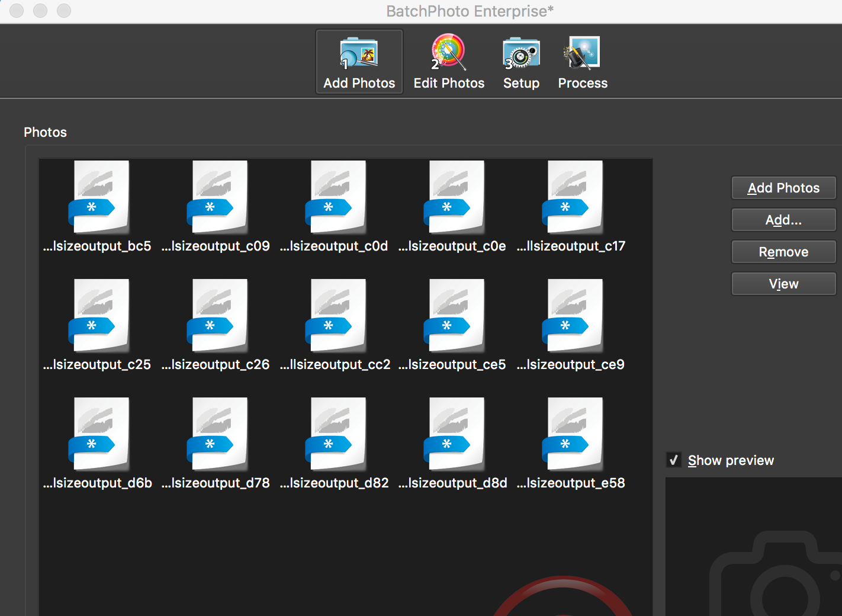Screen dimensions: 842x616
Task: Select thumbnail named lsizeoutput_c0e
Action: tap(454, 197)
